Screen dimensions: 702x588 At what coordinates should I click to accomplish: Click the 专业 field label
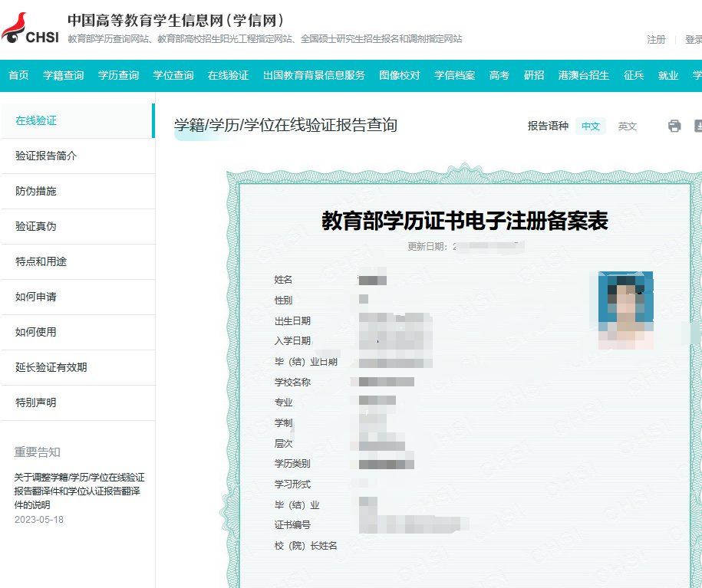tap(283, 402)
